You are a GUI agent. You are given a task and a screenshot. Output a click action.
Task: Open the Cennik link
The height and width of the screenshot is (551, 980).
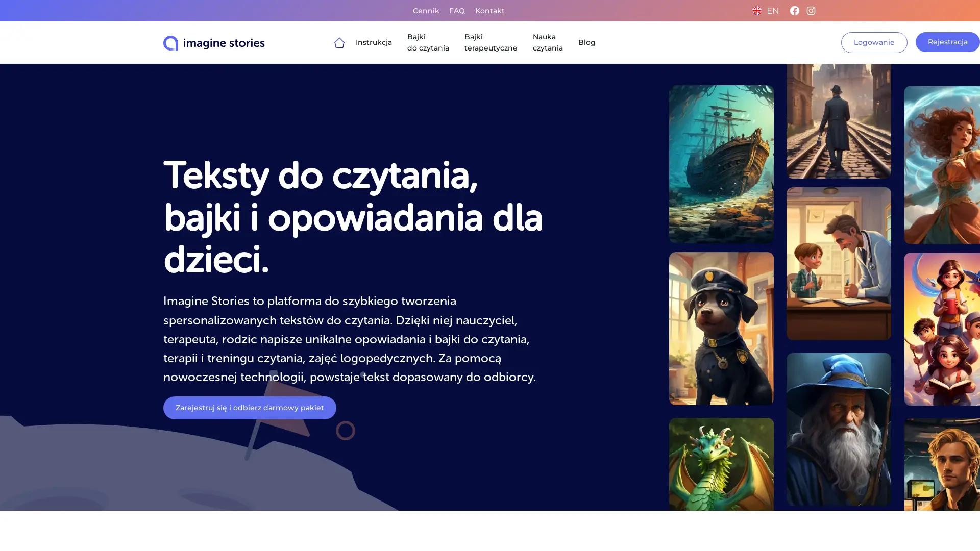click(x=426, y=10)
